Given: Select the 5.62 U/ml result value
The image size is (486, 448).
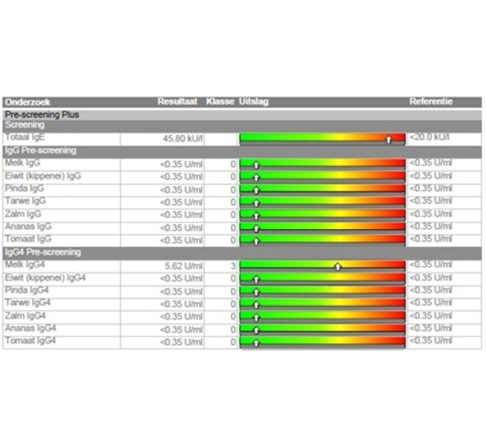Looking at the screenshot, I should point(183,266).
